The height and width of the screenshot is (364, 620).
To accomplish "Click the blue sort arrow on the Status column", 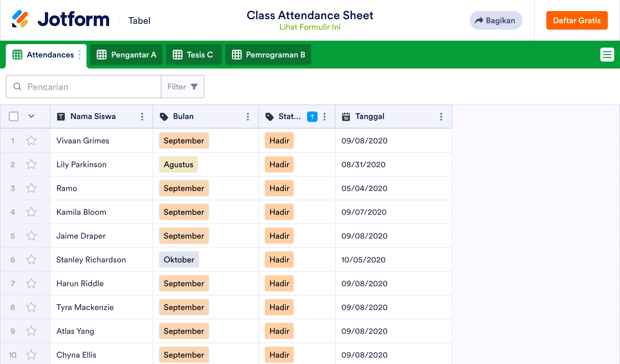I will click(x=312, y=116).
